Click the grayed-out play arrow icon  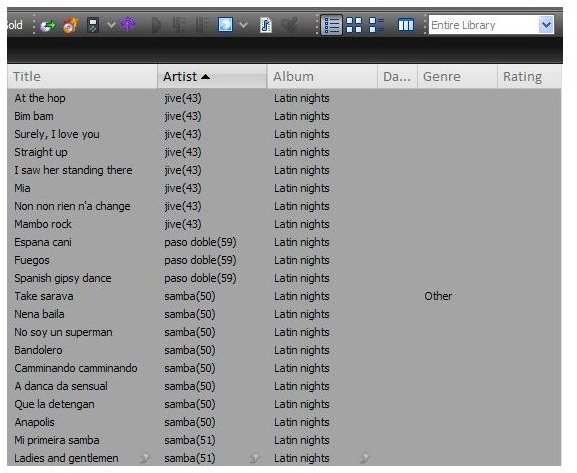[156, 25]
